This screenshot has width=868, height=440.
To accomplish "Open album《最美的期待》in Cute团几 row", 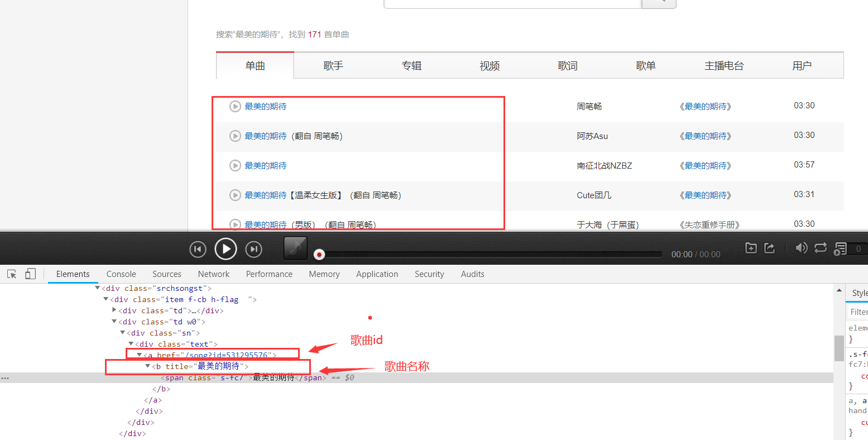I will tap(706, 195).
